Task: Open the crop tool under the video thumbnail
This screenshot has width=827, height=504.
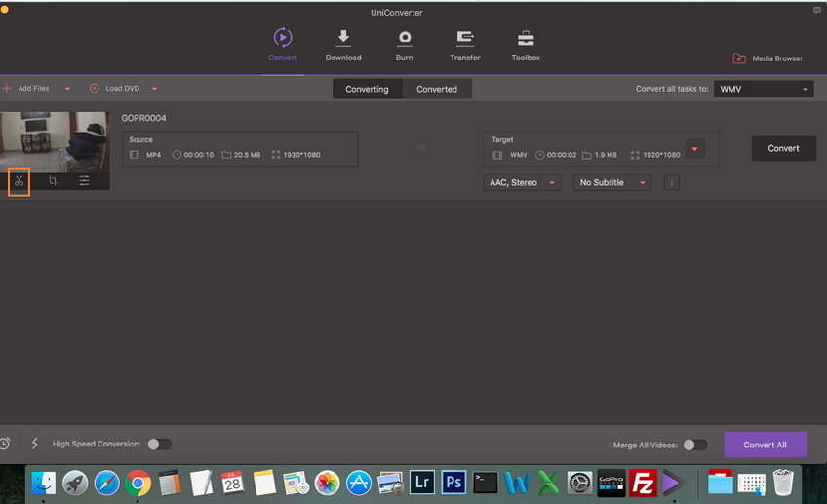Action: 53,181
